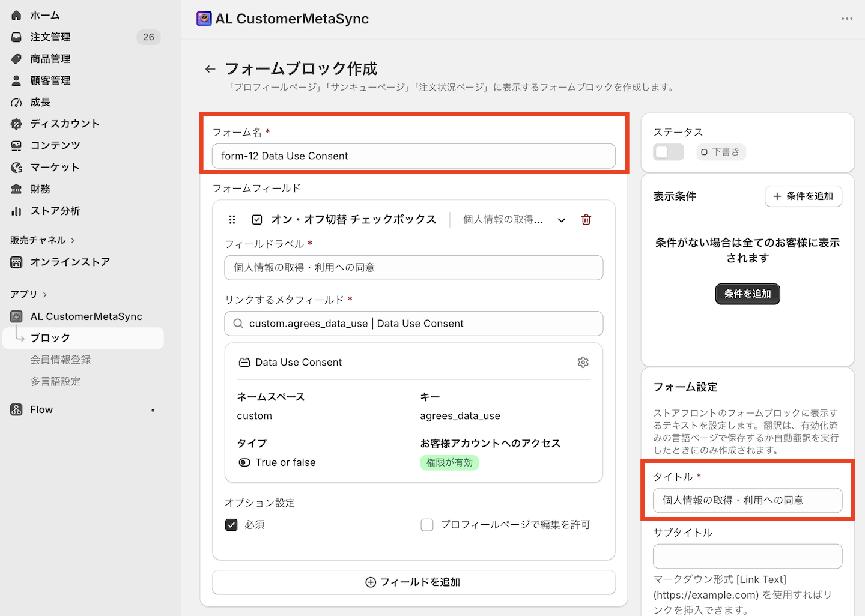Viewport: 865px width, 616px height.
Task: Click the 顧客管理 person icon
Action: click(16, 80)
